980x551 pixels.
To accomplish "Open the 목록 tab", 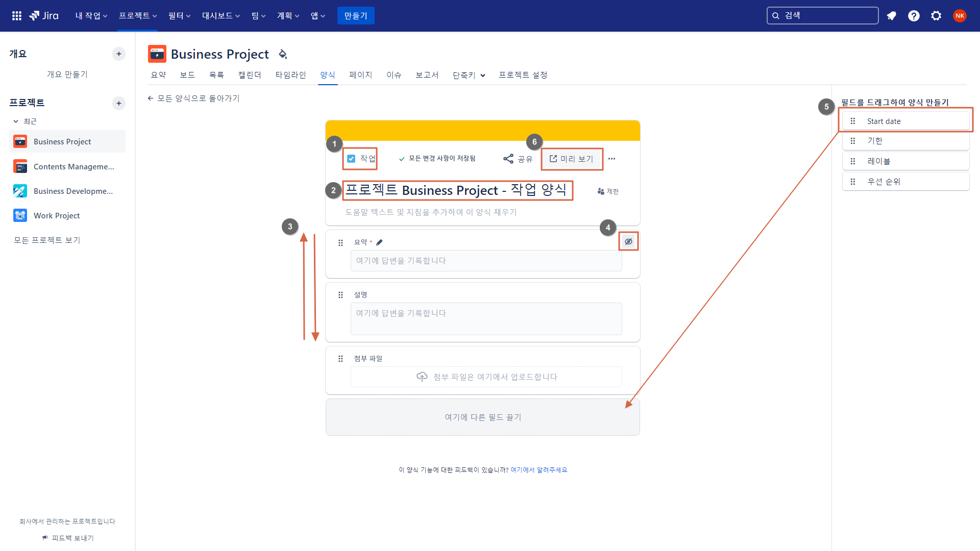I will coord(216,75).
